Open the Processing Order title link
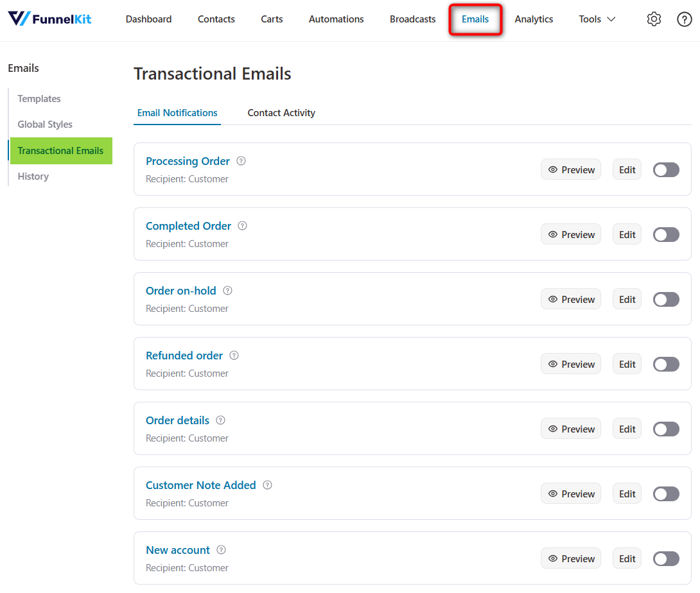Image resolution: width=700 pixels, height=593 pixels. click(188, 161)
